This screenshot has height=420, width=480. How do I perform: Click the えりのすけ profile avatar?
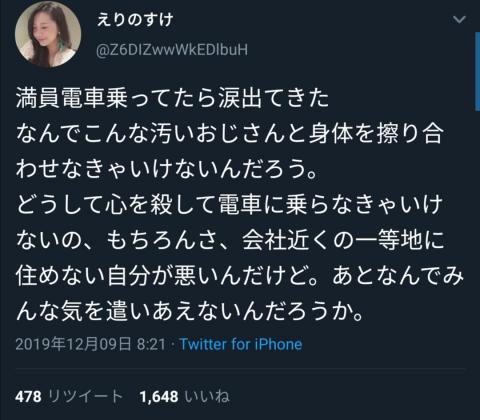pyautogui.click(x=48, y=34)
